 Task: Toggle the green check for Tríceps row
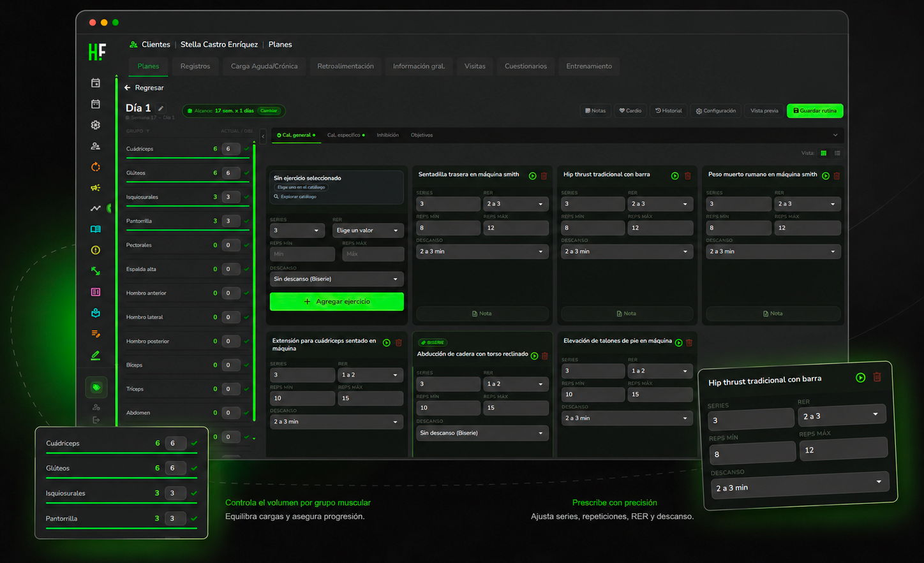[x=247, y=389]
